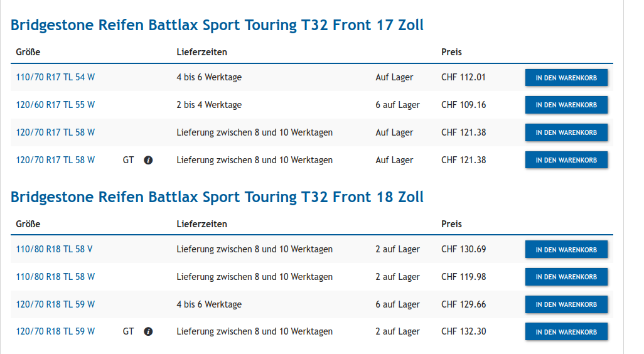Open non-GT 120/70 R18 TL 59 W link
This screenshot has height=354, width=644.
pyautogui.click(x=55, y=304)
